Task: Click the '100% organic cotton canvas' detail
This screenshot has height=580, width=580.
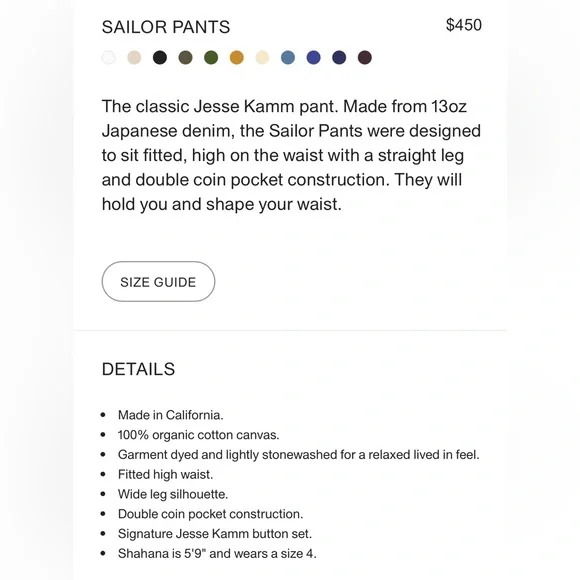Action: pyautogui.click(x=199, y=435)
